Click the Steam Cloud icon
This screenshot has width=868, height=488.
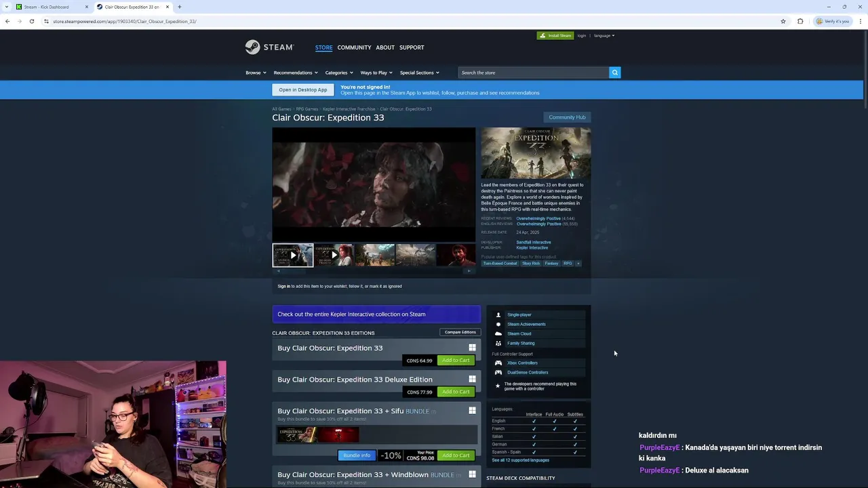tap(498, 333)
